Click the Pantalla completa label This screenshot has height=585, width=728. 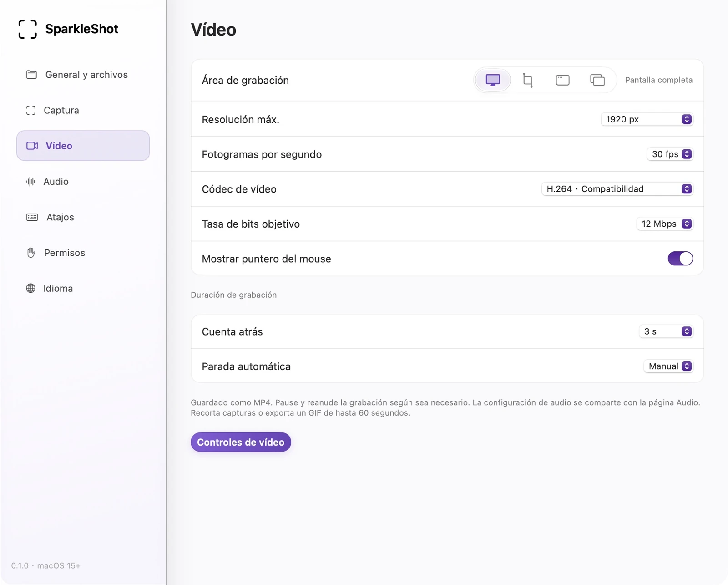tap(659, 80)
